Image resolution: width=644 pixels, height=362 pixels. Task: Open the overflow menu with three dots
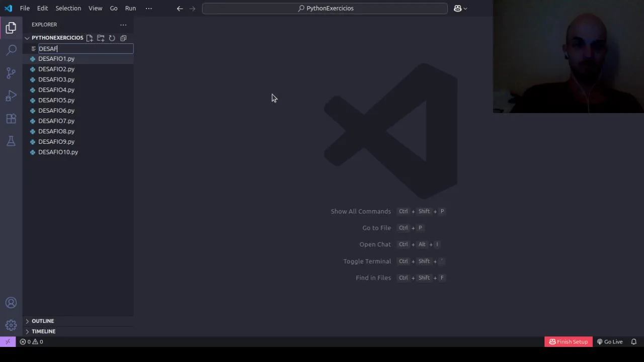click(x=148, y=8)
